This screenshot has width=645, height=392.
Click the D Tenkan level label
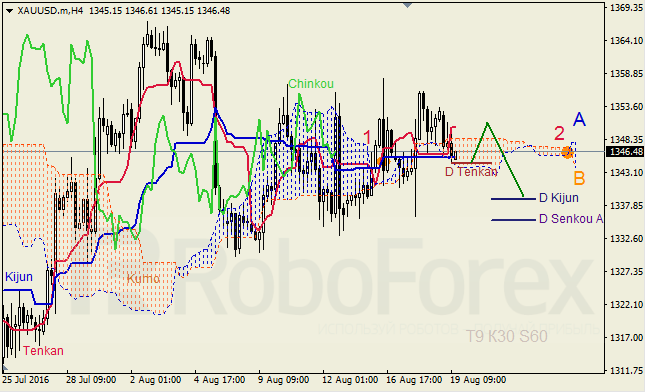[x=471, y=172]
